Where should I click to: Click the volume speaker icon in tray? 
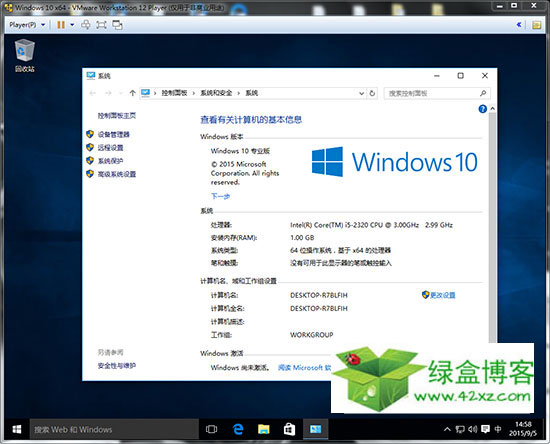(472, 429)
